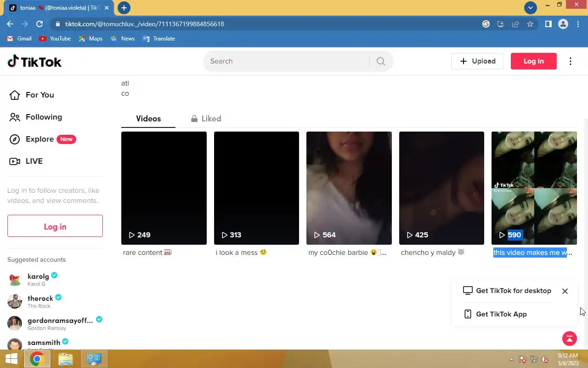Open a new browser tab

coord(124,8)
